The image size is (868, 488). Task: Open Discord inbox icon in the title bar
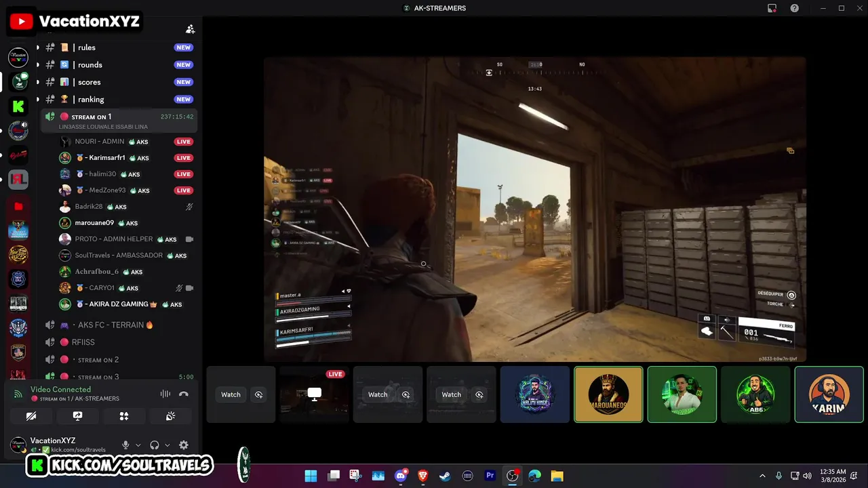point(772,8)
